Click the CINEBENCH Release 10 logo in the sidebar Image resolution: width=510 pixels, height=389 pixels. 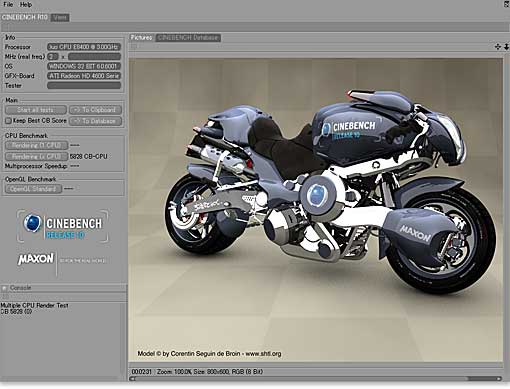[62, 226]
